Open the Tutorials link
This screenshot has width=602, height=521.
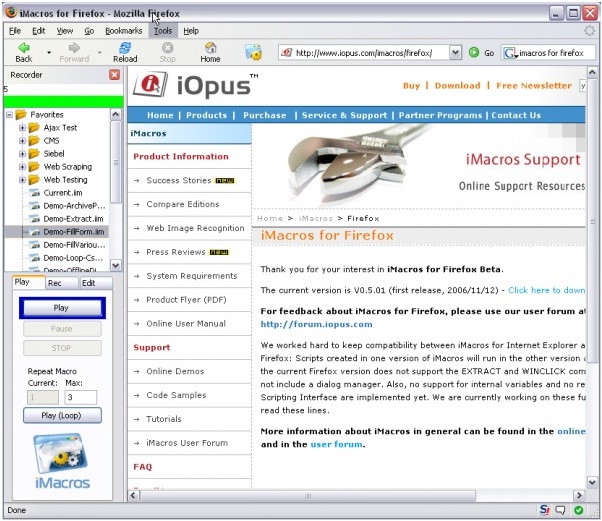pos(164,419)
